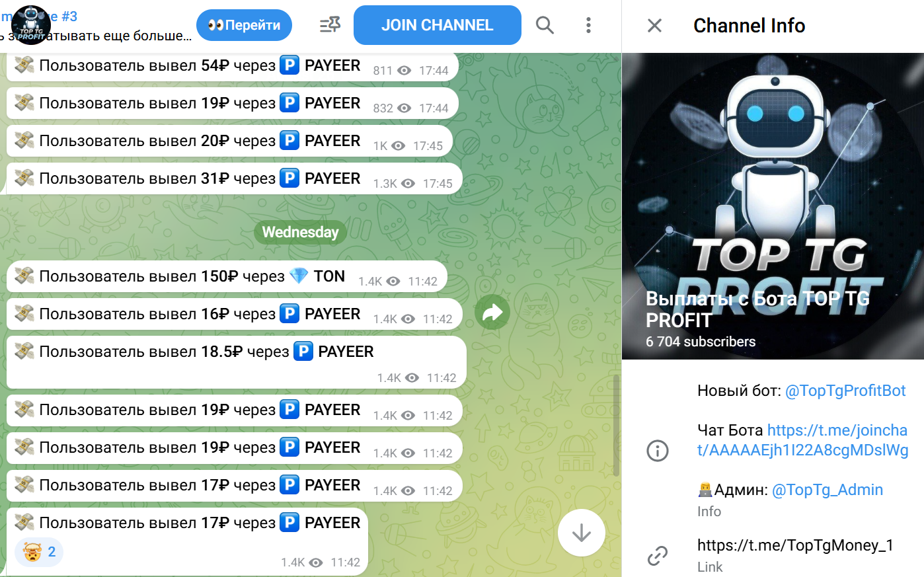This screenshot has width=924, height=577.
Task: Add the emoji reaction showing count 2
Action: pos(39,552)
